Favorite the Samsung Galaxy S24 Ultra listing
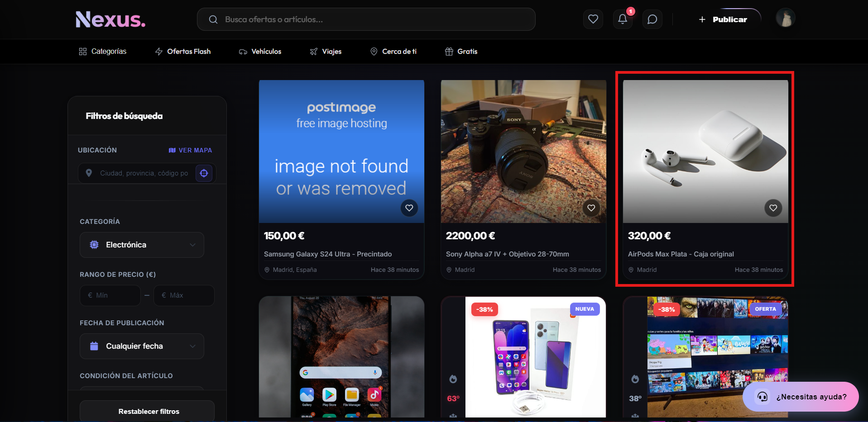Screen dimensions: 868x422 409,208
